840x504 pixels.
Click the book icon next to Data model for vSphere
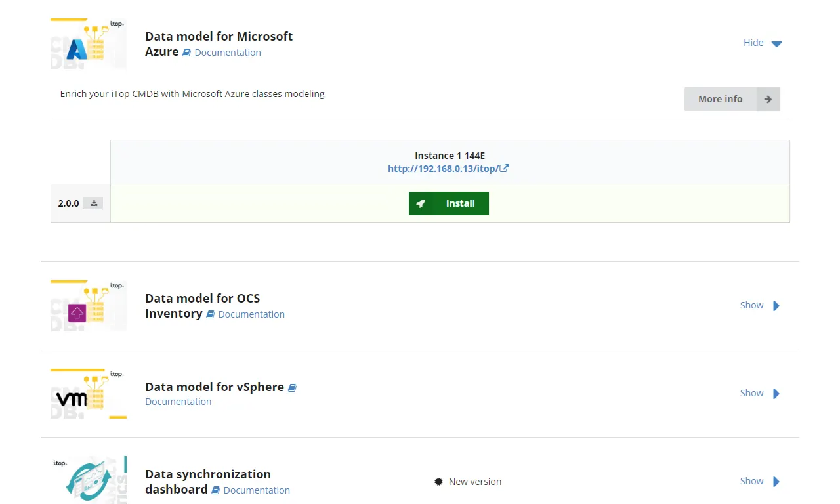292,388
